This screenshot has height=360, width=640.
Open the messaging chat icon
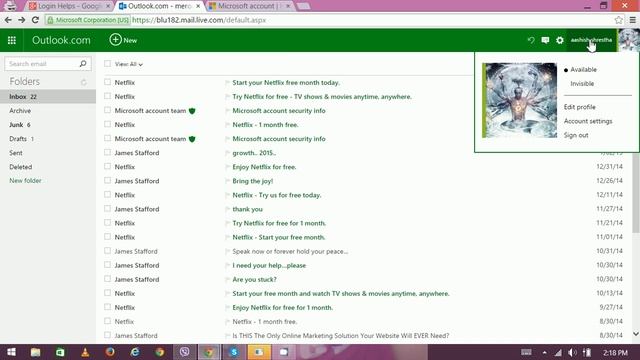coord(545,40)
